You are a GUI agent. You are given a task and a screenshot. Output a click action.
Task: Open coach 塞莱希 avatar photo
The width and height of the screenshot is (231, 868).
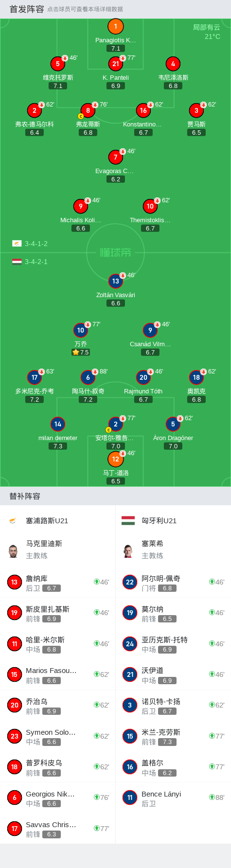coord(128,551)
